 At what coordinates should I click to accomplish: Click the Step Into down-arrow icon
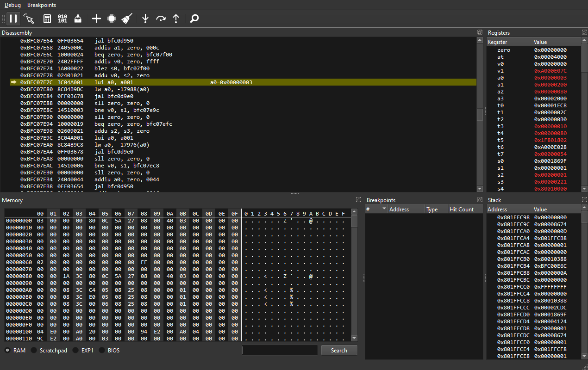coord(145,18)
